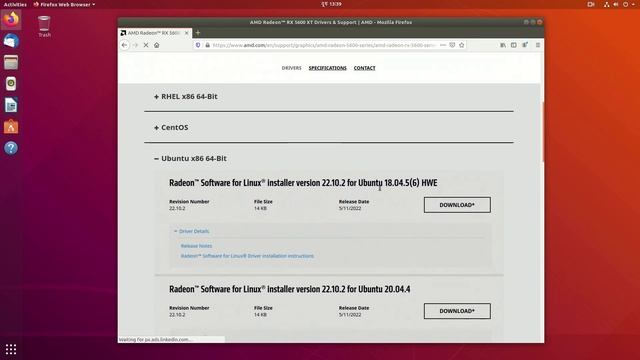
Task: Click the Firefox forward arrow
Action: (x=136, y=45)
